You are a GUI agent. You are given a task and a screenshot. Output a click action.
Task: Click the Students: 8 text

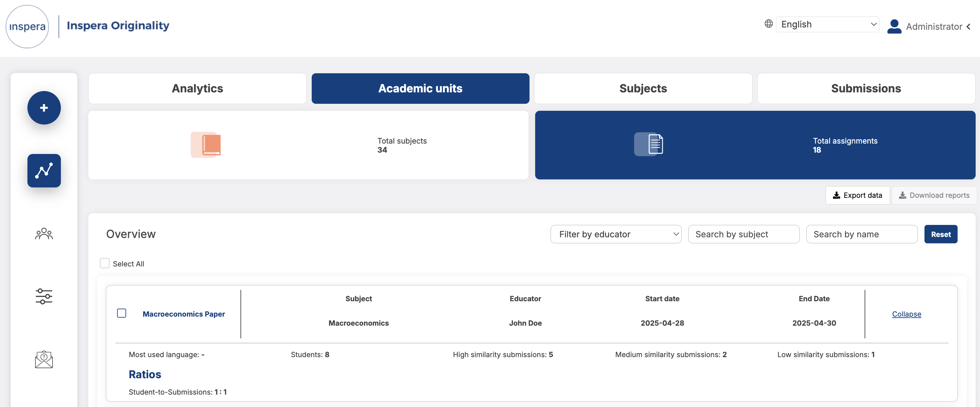pos(310,354)
